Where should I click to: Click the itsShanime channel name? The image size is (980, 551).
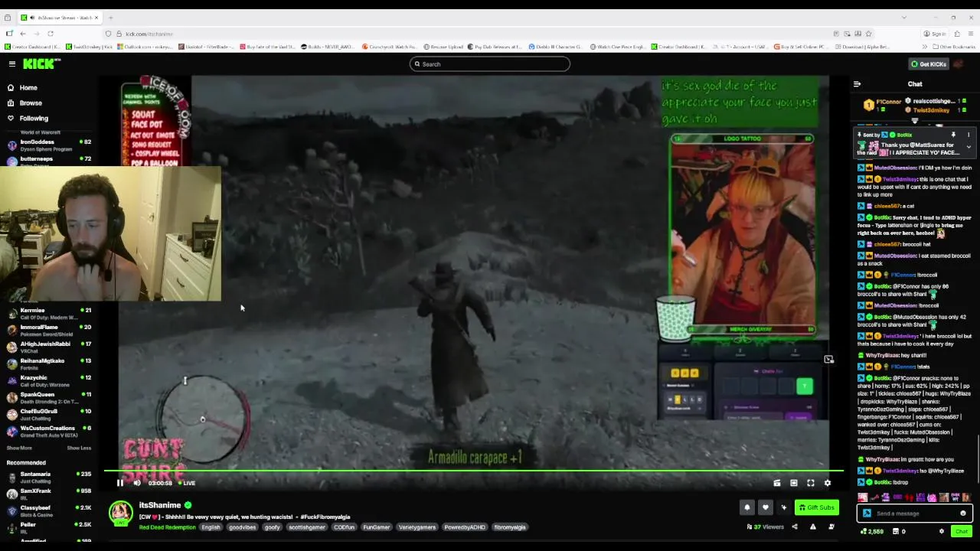160,505
